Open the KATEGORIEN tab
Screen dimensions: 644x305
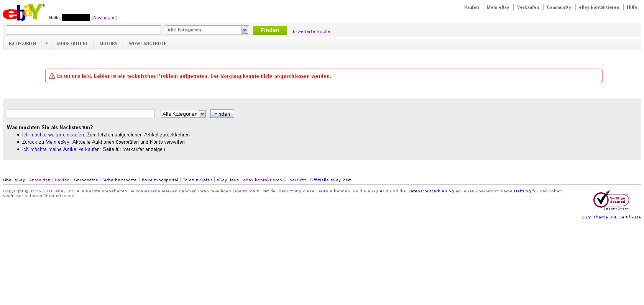pos(22,43)
